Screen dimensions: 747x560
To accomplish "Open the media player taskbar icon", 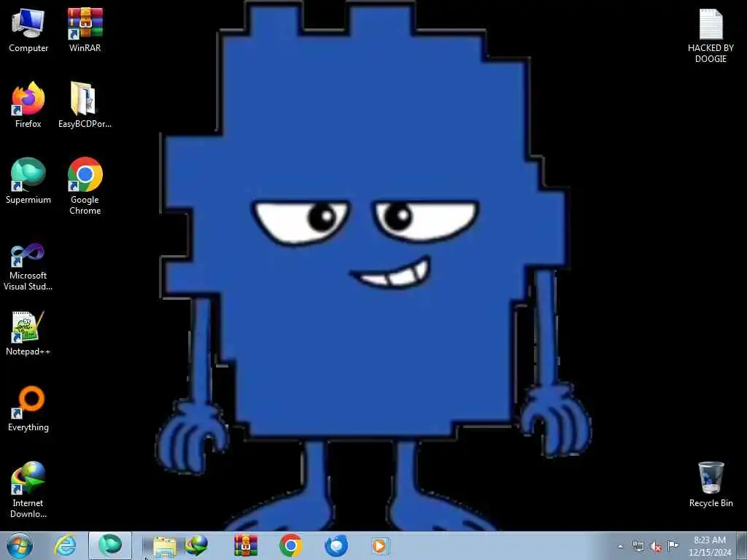I will point(380,545).
